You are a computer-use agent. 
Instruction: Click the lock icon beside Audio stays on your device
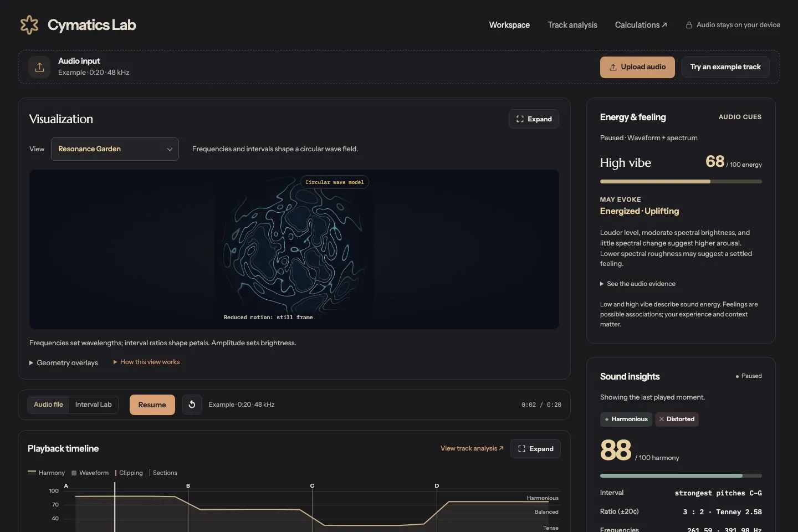point(689,25)
